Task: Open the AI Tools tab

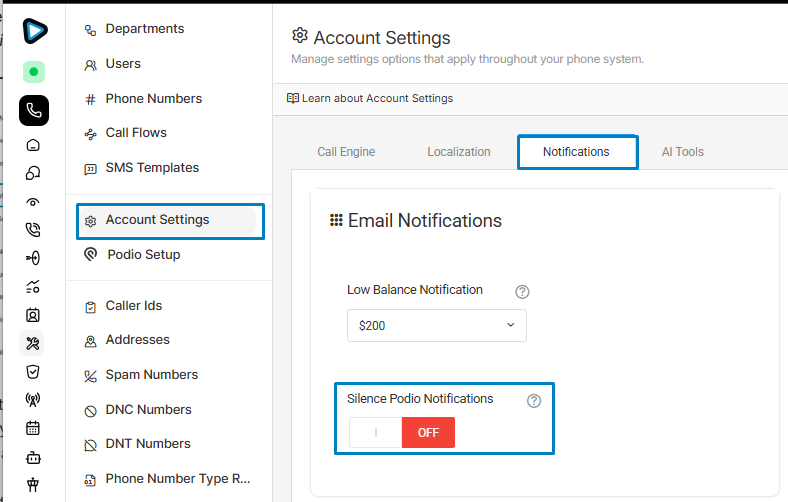Action: click(682, 152)
